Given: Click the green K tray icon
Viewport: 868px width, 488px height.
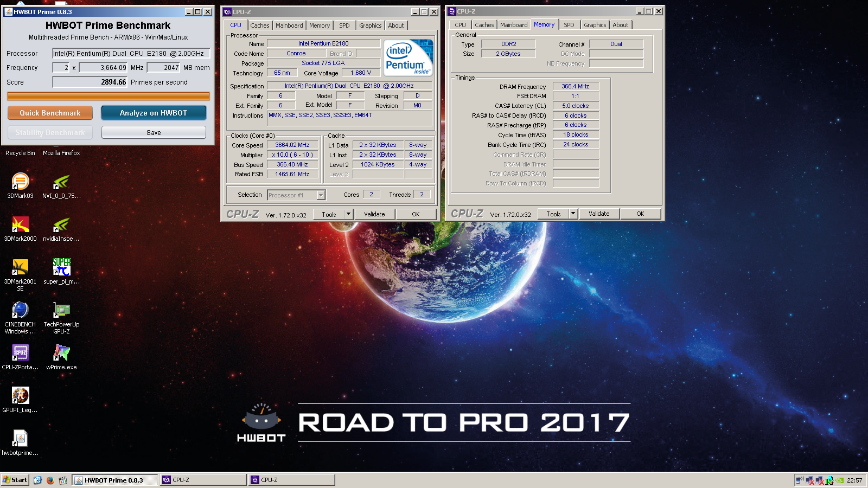Looking at the screenshot, I should [x=829, y=480].
